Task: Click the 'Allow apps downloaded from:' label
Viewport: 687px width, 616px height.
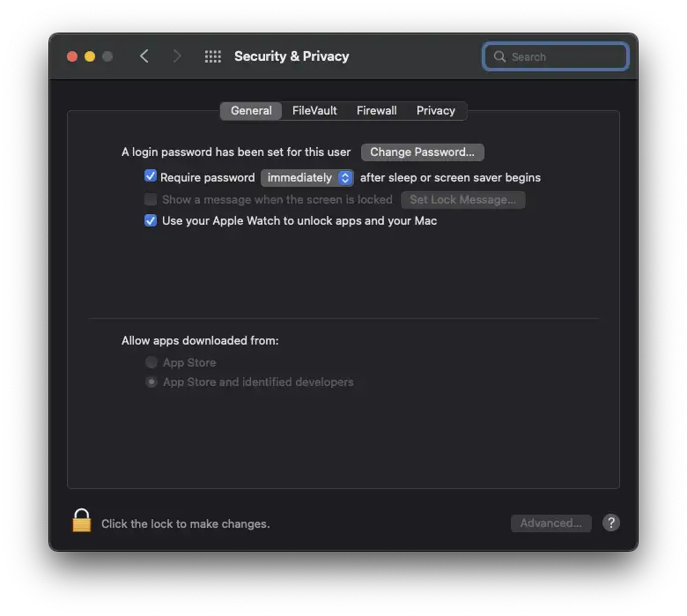Action: (200, 341)
